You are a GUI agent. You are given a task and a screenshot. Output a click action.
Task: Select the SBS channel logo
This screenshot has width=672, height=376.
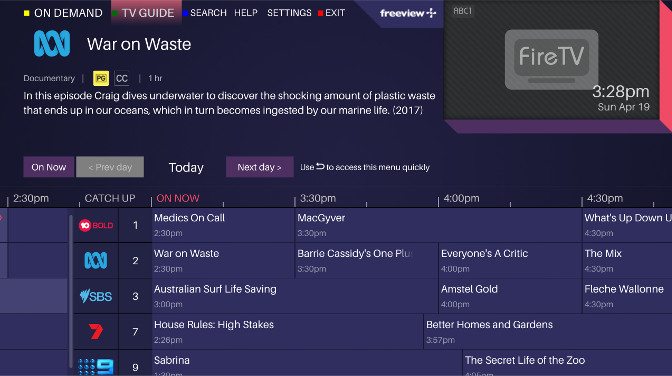click(96, 296)
